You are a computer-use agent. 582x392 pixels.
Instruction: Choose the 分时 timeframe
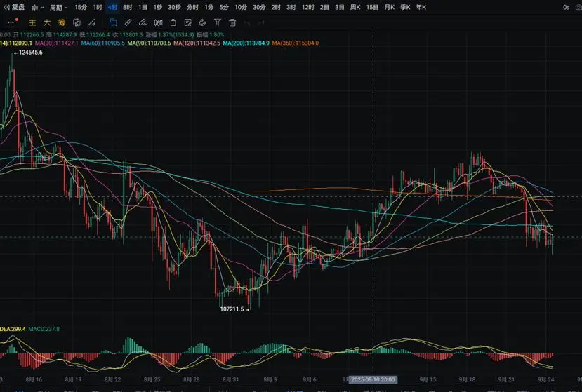[192, 7]
